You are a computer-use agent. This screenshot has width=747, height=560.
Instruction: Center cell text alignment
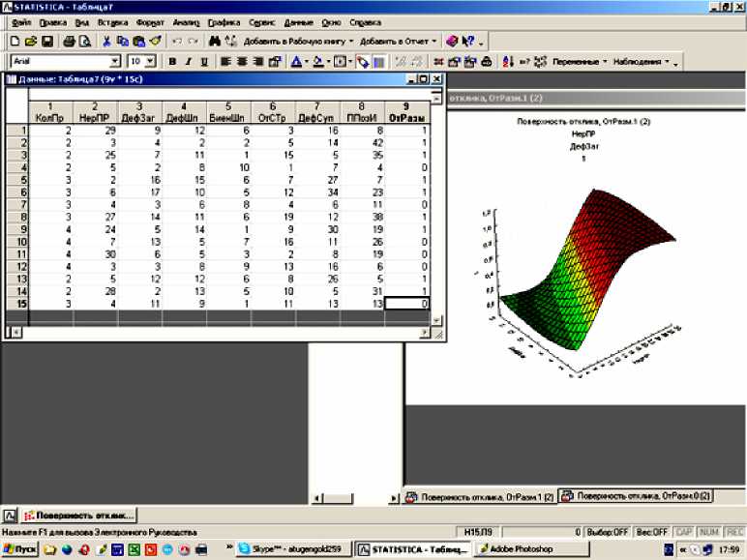click(242, 62)
